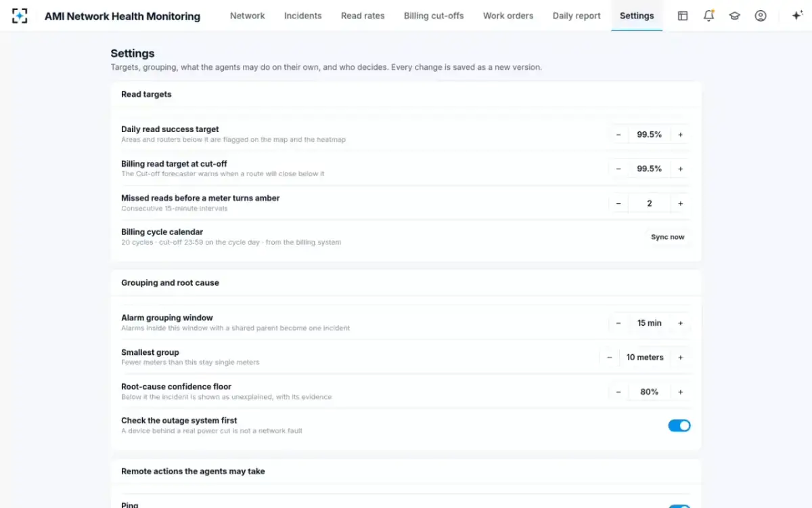Open the sparkle AI assistant icon
Image resolution: width=812 pixels, height=508 pixels.
pyautogui.click(x=797, y=16)
